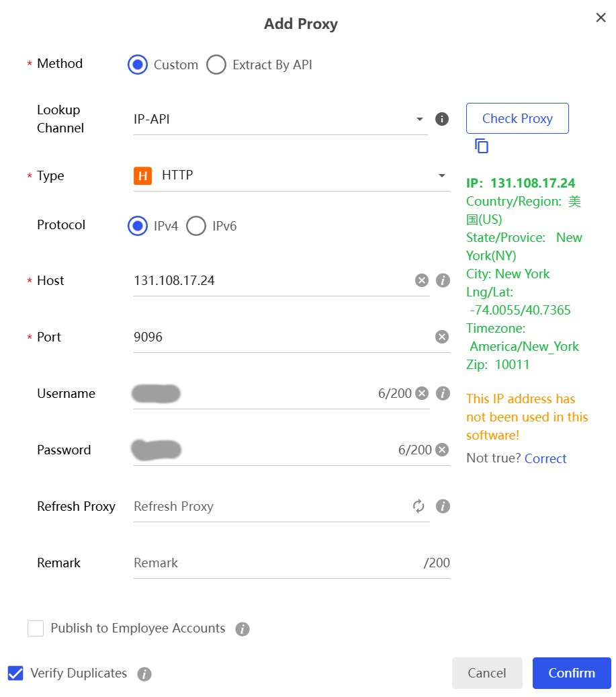This screenshot has width=616, height=697.
Task: Uncheck the Verify Duplicates checkbox
Action: pyautogui.click(x=15, y=673)
